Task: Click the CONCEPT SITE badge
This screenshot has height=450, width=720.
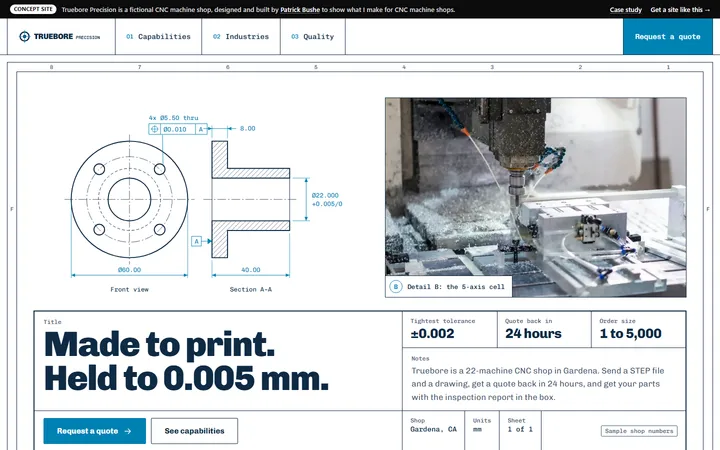Action: point(33,9)
